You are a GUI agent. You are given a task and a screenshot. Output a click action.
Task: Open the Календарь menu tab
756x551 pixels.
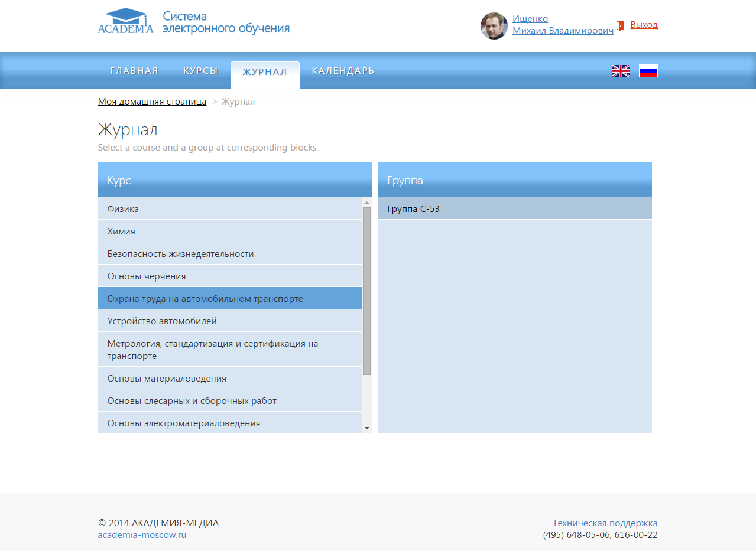tap(343, 71)
